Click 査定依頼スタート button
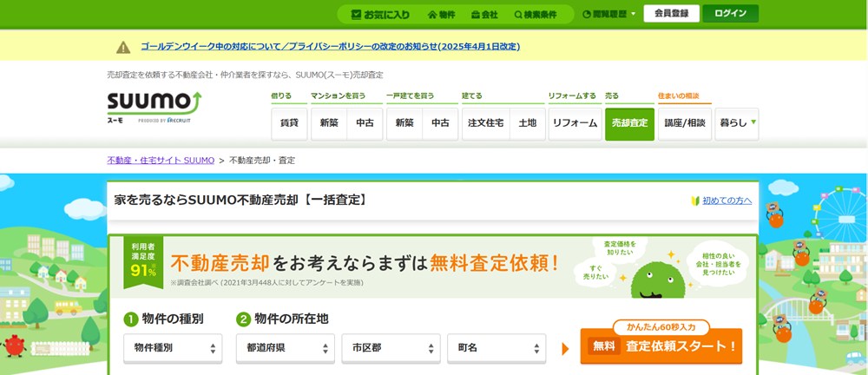Image resolution: width=868 pixels, height=375 pixels. (x=661, y=346)
